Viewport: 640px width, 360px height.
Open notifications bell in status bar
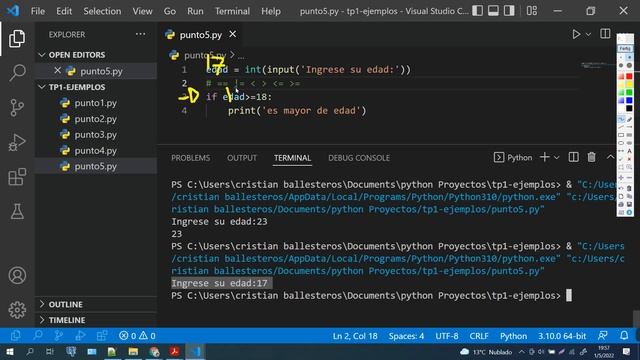click(624, 336)
